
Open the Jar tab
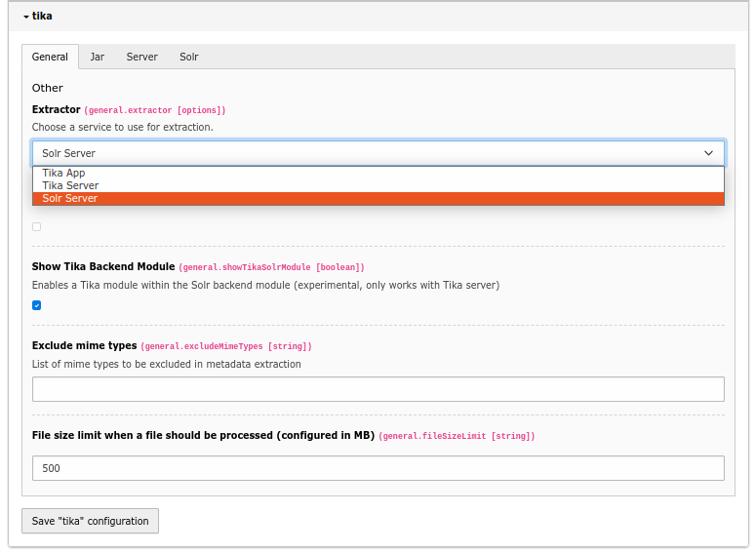click(97, 57)
